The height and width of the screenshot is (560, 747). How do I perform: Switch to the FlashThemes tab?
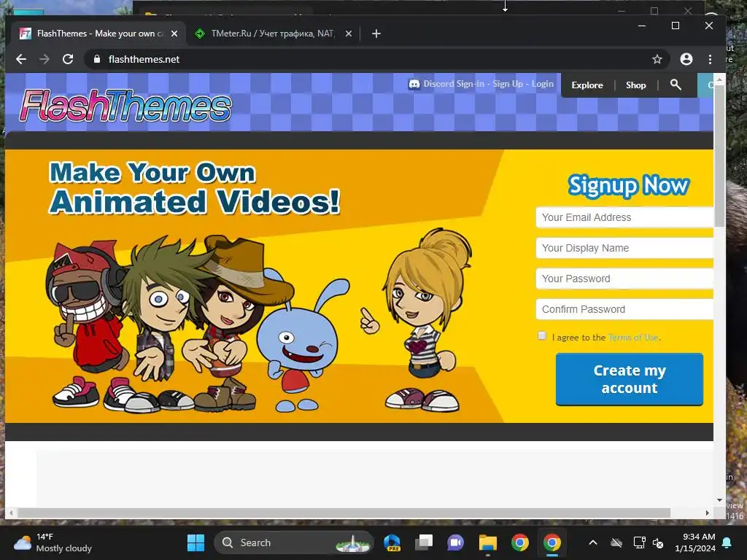point(98,34)
